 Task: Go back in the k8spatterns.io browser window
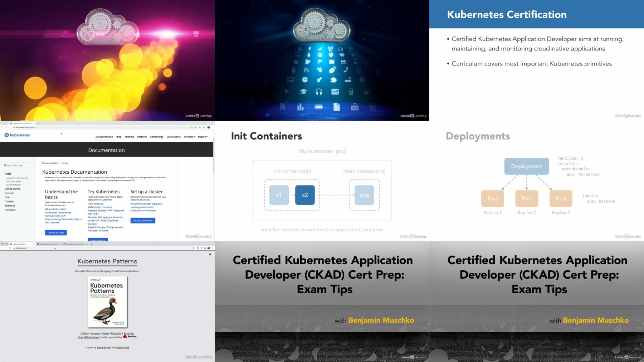pyautogui.click(x=2, y=248)
